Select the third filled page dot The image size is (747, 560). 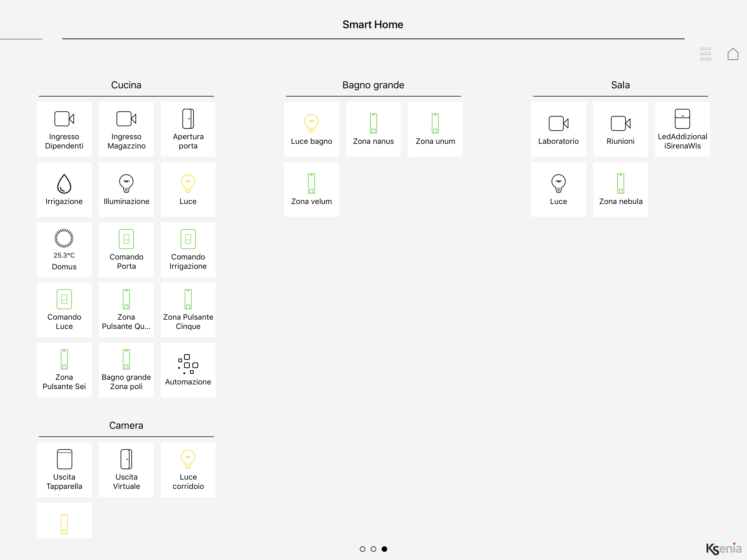pos(384,549)
